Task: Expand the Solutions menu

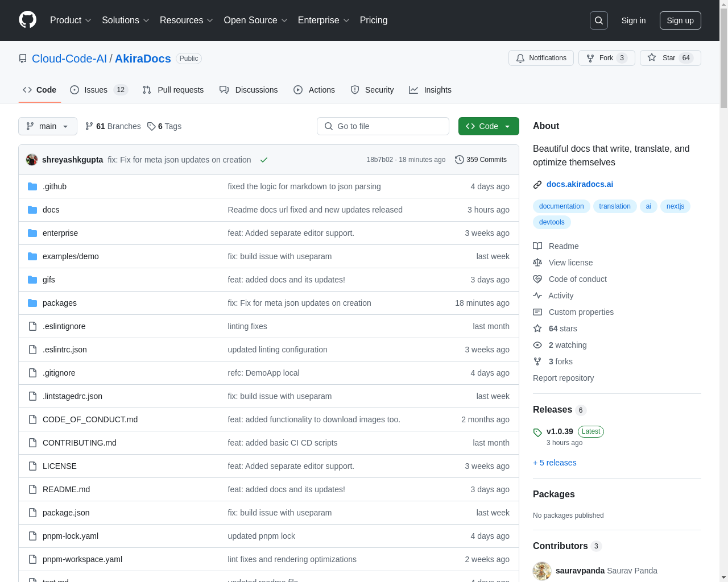Action: (x=126, y=20)
